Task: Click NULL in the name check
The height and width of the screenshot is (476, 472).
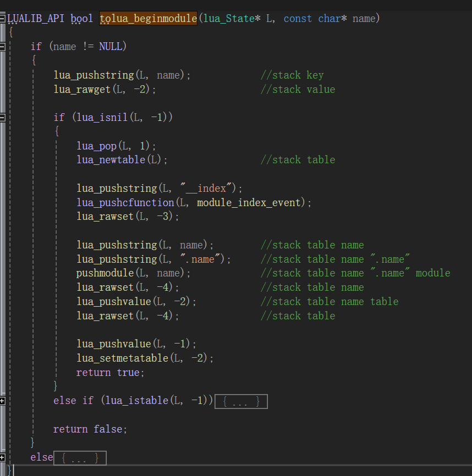Action: pyautogui.click(x=109, y=47)
